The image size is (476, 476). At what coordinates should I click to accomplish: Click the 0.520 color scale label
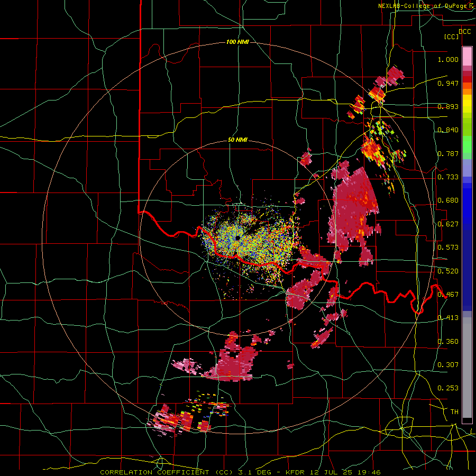click(x=448, y=271)
